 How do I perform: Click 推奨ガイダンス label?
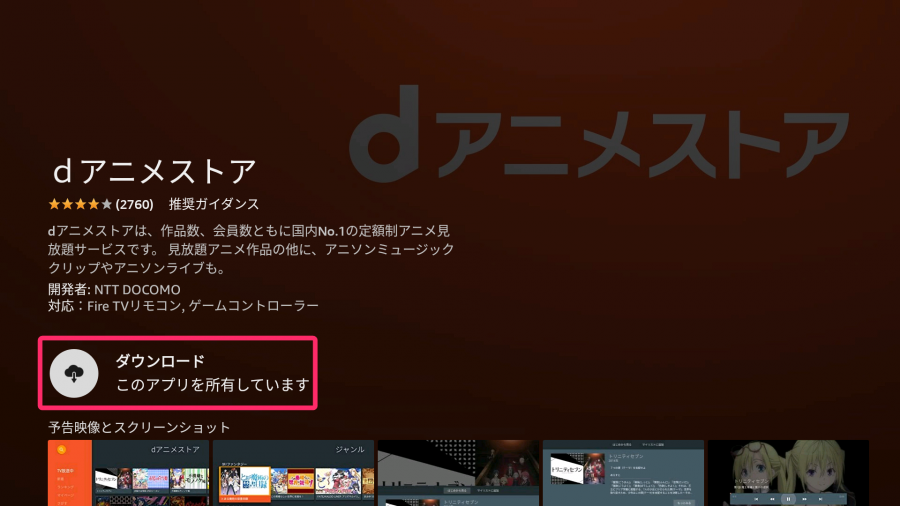214,204
